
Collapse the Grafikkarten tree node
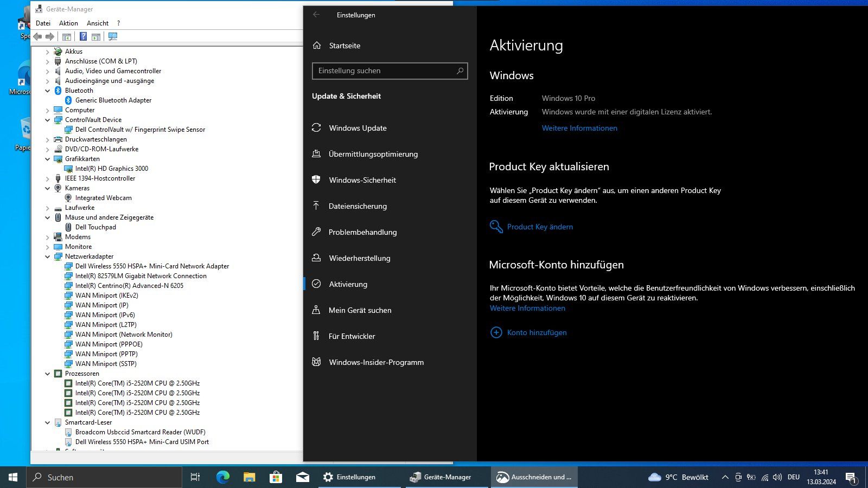pyautogui.click(x=47, y=159)
